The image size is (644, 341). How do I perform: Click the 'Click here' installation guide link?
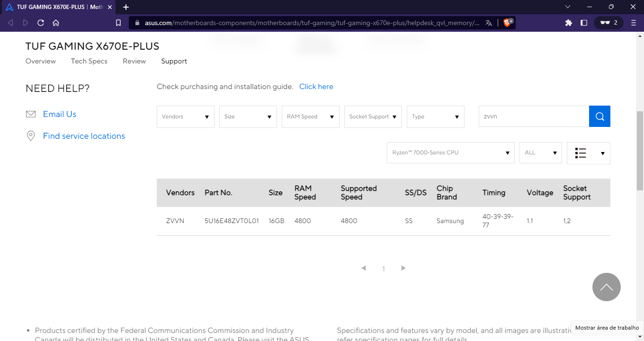[x=316, y=87]
